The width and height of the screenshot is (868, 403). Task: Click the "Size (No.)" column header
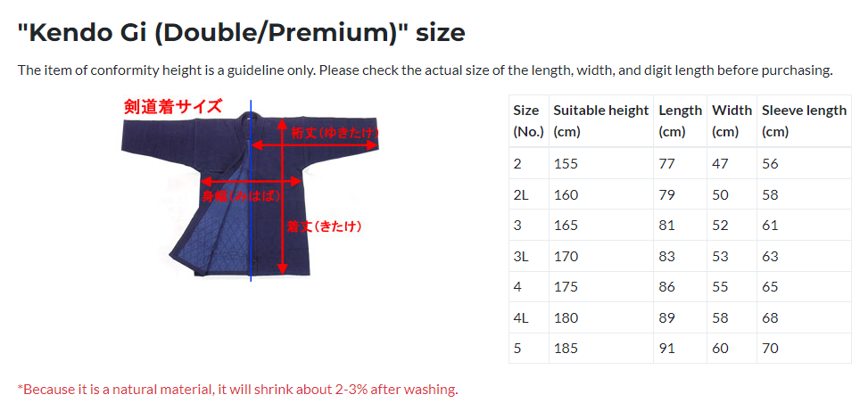coord(526,120)
